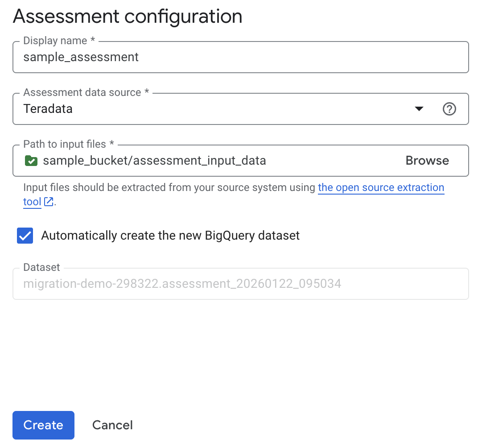
Task: Expand the Assessment data source dropdown
Action: 419,108
